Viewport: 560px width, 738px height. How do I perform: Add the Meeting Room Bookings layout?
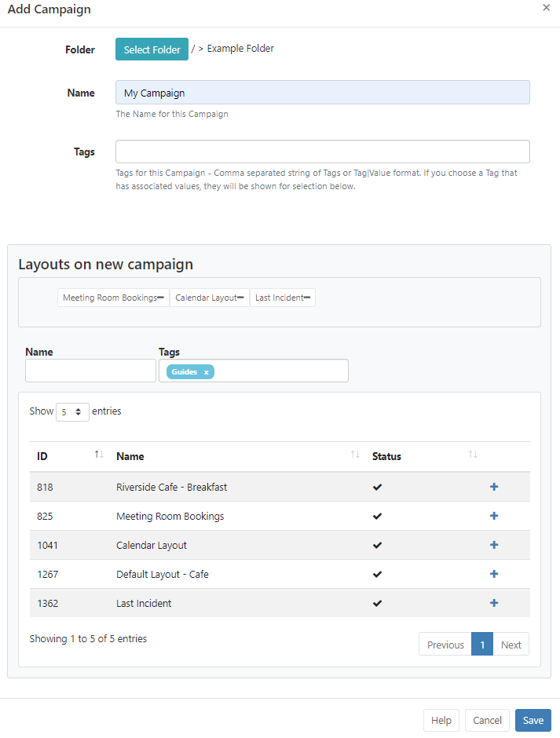point(493,516)
